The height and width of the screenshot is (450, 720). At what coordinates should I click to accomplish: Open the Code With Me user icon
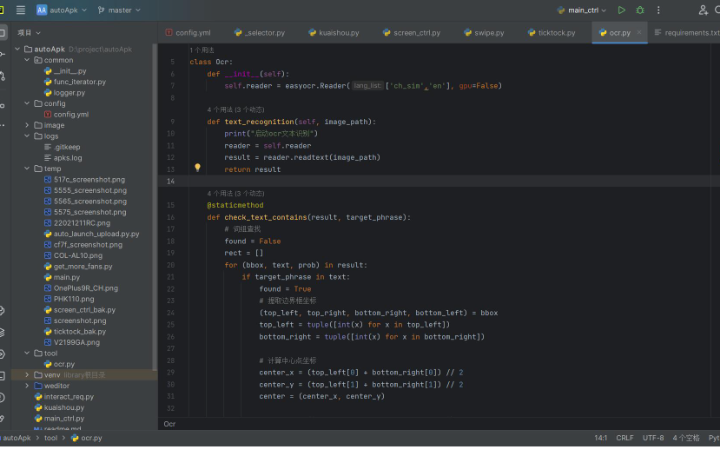(x=703, y=10)
